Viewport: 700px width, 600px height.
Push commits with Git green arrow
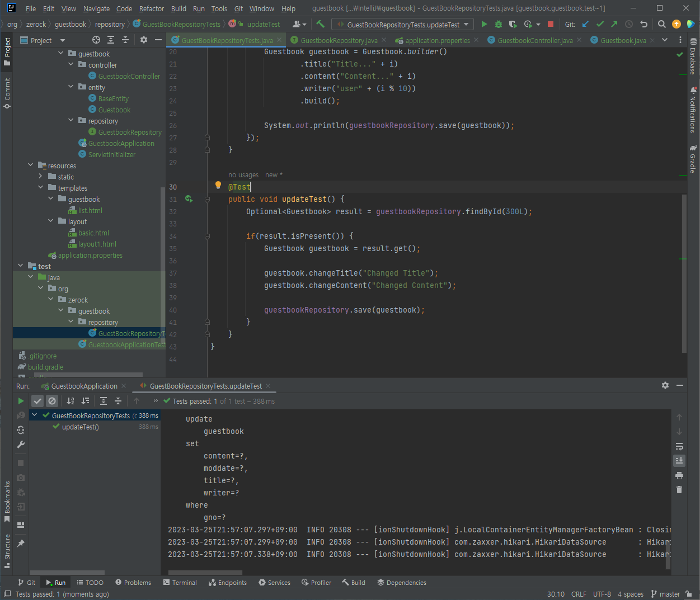click(614, 24)
